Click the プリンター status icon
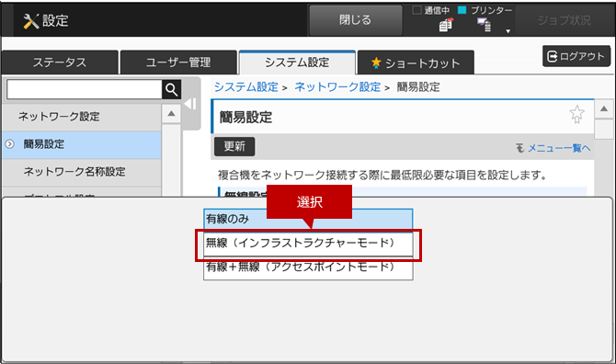The width and height of the screenshot is (616, 364). point(485,25)
